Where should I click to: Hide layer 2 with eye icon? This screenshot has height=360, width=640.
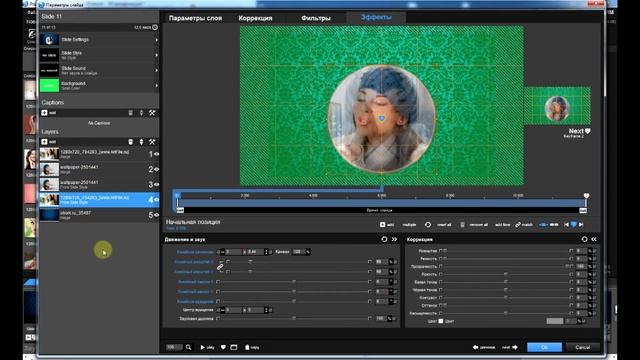(x=156, y=169)
